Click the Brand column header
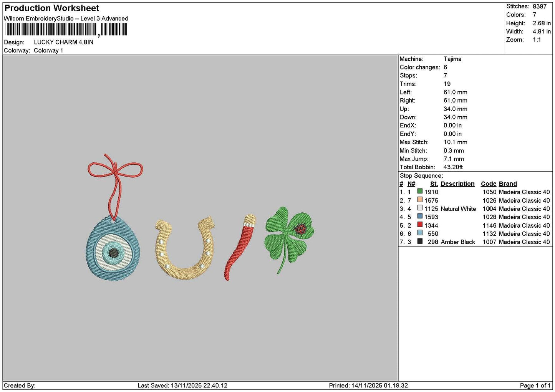The image size is (555, 392). point(508,184)
